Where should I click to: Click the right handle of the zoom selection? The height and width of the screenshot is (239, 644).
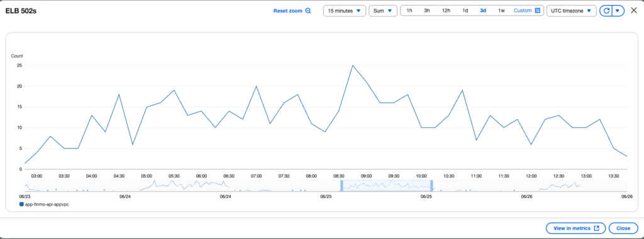pos(431,186)
